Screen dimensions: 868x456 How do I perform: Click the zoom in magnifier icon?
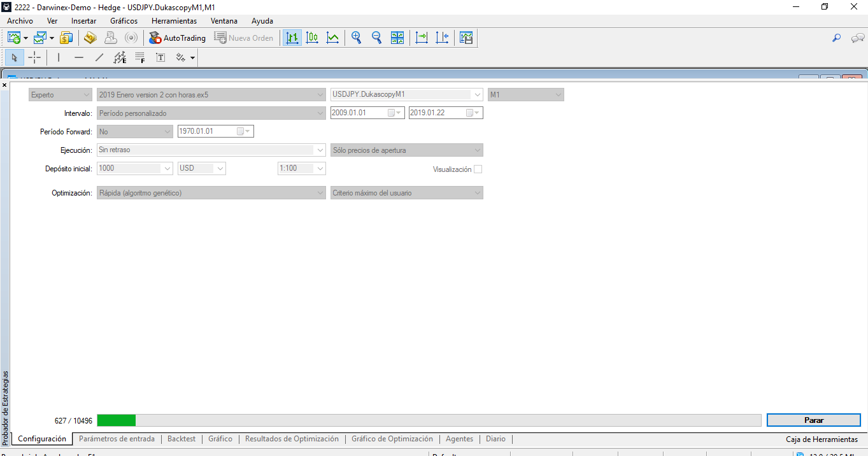(x=356, y=38)
